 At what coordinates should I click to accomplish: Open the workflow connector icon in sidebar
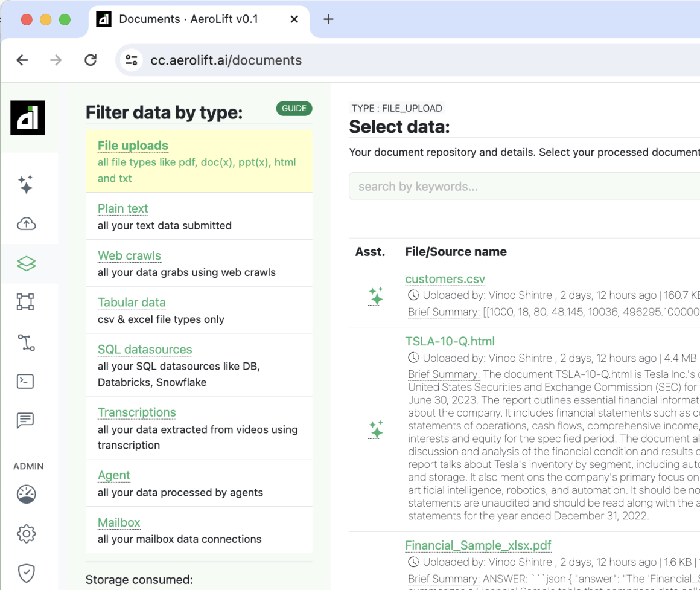tap(27, 342)
